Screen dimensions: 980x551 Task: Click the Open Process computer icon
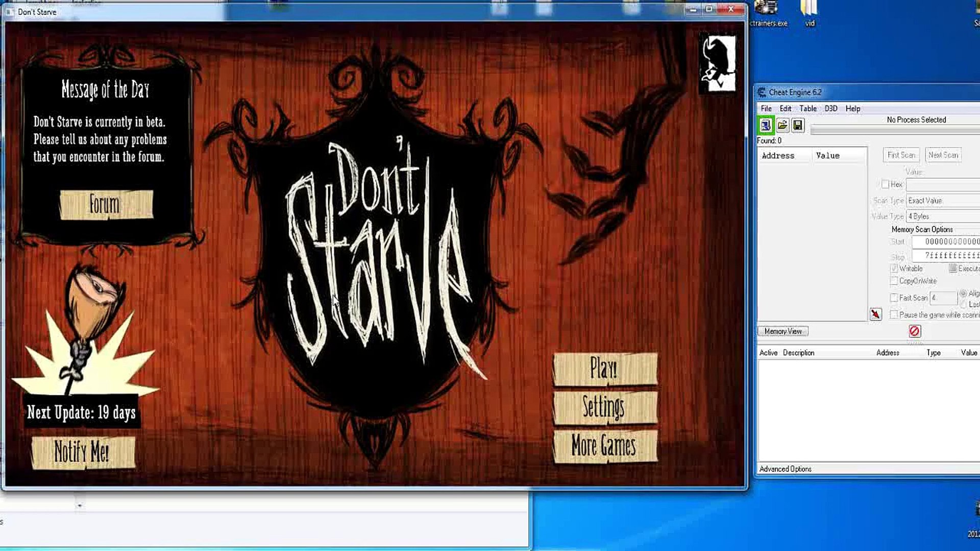[766, 126]
